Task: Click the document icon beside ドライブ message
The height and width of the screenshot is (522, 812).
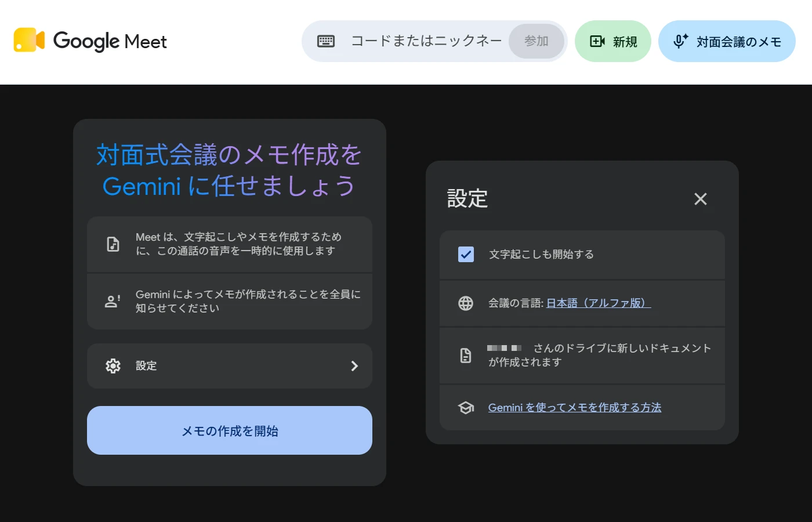Action: tap(466, 356)
